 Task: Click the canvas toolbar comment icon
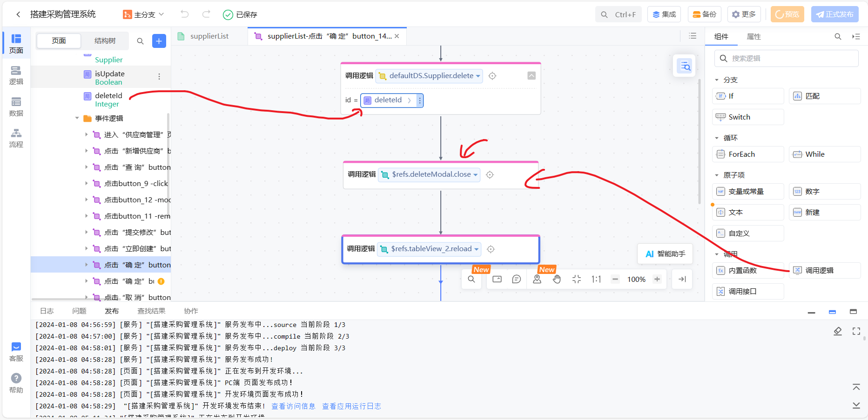(x=517, y=279)
